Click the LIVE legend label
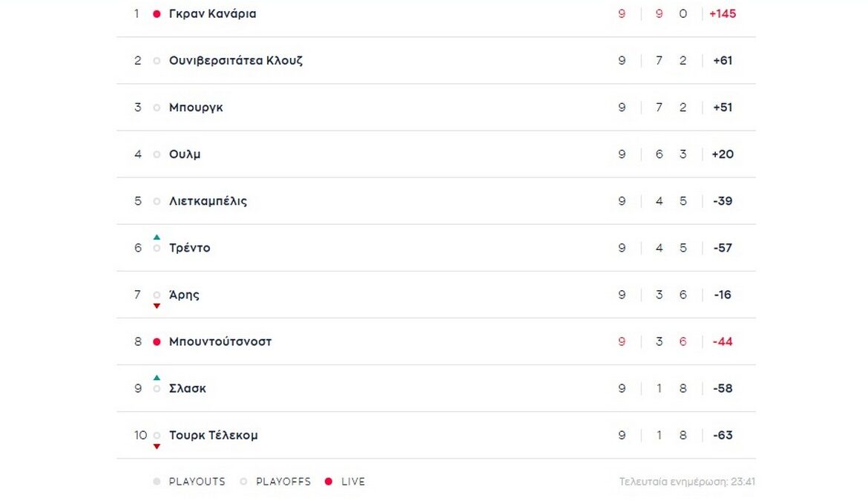The width and height of the screenshot is (868, 501). 353,482
